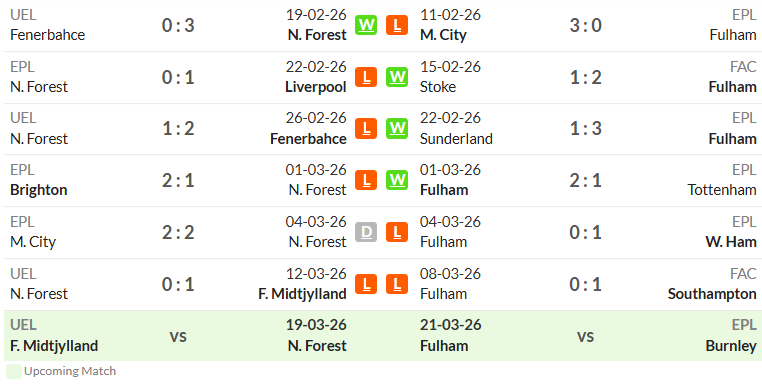Click the orange L badge next to F. Midtjylland 12-03-26
This screenshot has width=762, height=391.
[366, 284]
